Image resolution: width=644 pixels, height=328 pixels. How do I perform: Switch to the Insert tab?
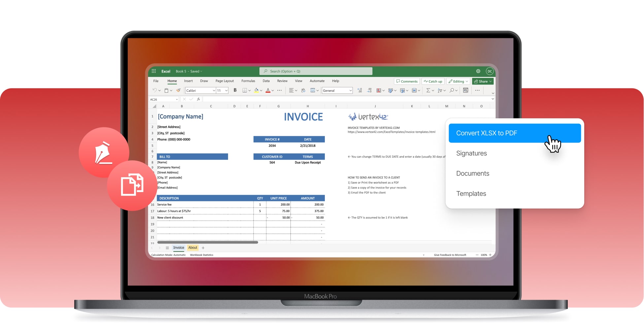(188, 81)
